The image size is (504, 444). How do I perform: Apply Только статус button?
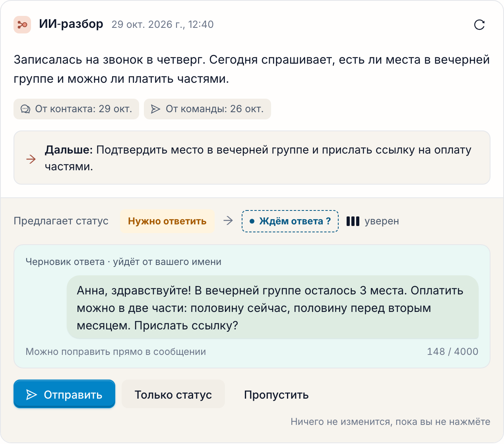click(173, 394)
